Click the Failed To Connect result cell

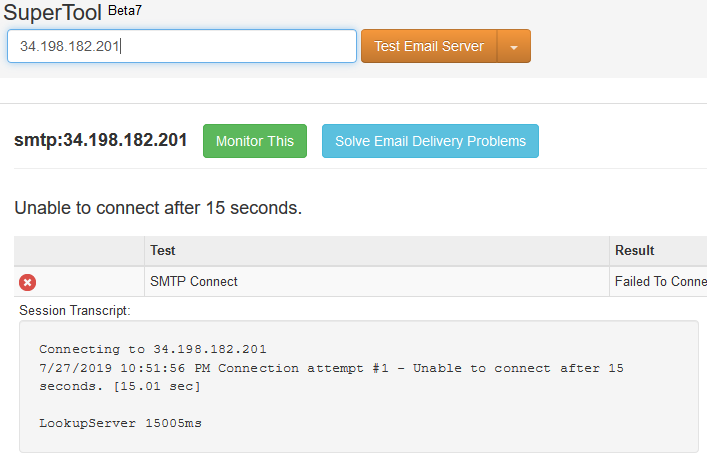[x=658, y=281]
